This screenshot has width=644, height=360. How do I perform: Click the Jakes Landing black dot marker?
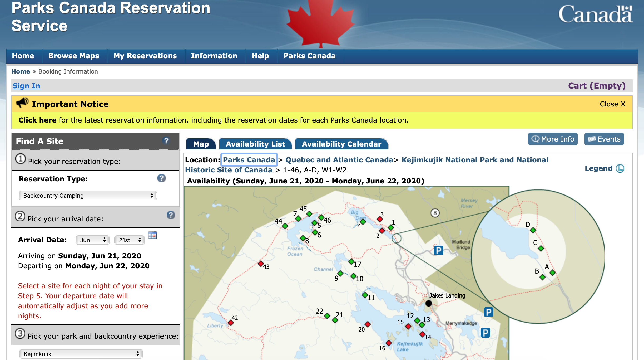[429, 303]
